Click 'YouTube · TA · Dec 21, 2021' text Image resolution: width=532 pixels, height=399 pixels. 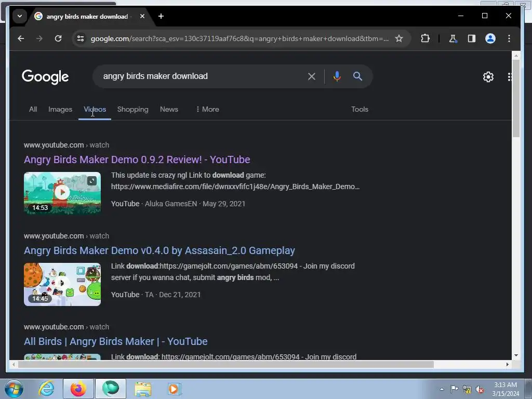point(156,295)
